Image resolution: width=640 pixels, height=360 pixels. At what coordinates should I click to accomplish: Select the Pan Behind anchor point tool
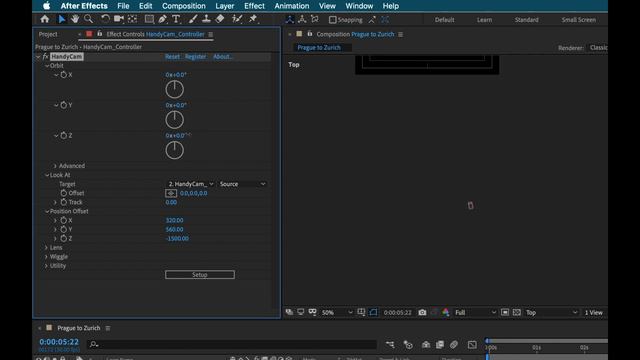[x=132, y=19]
